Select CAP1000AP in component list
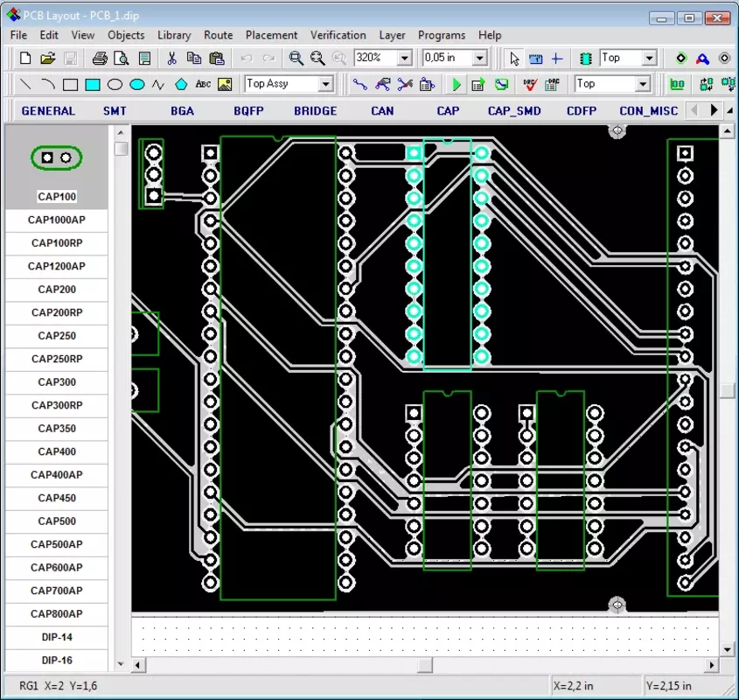739x700 pixels. click(57, 220)
